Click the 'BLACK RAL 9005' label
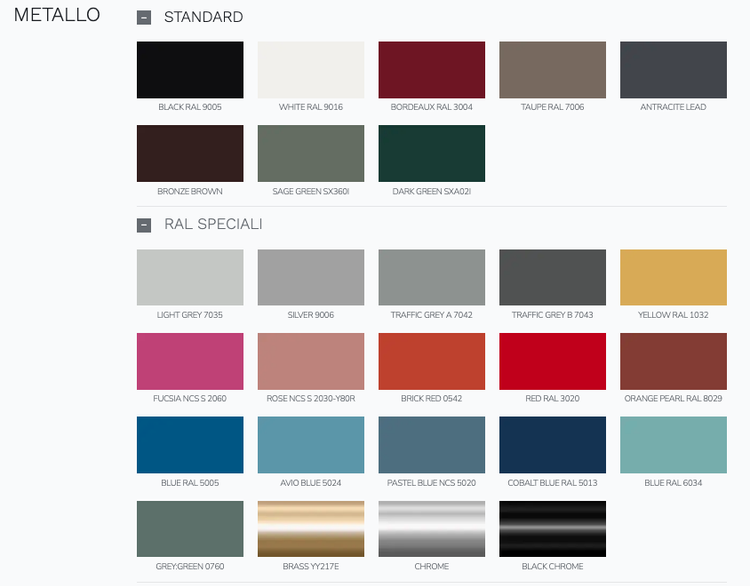Image resolution: width=750 pixels, height=586 pixels. pyautogui.click(x=190, y=107)
